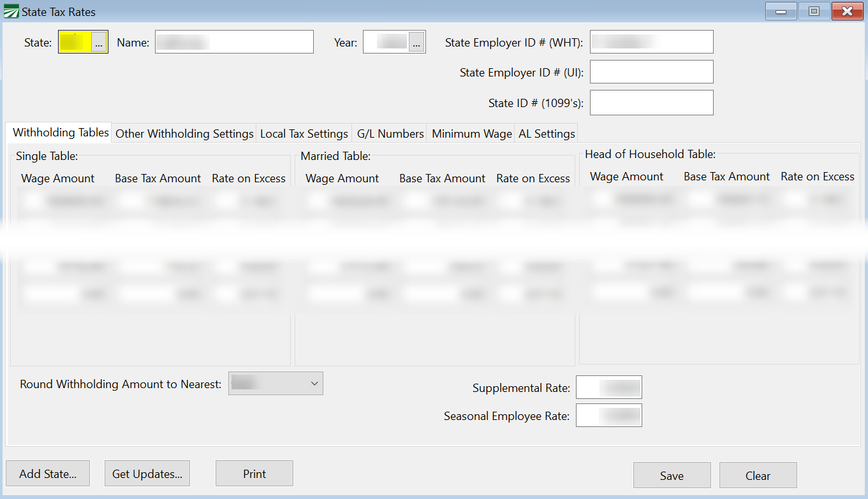This screenshot has height=499, width=868.
Task: Go to the Minimum Wage tab
Action: click(x=471, y=134)
